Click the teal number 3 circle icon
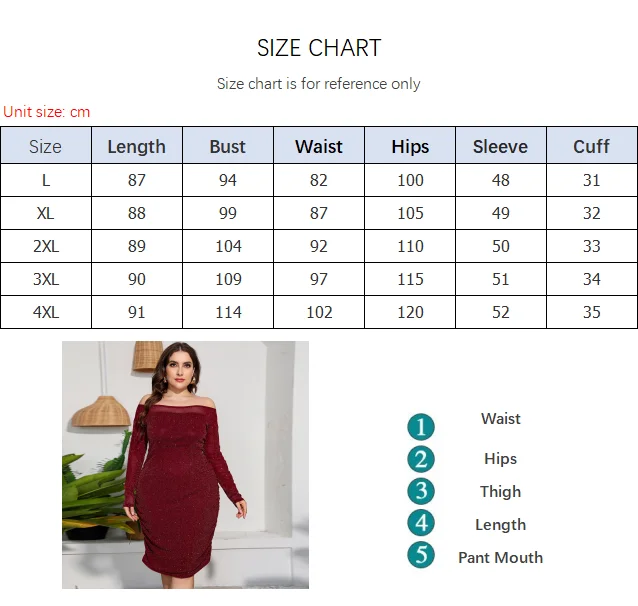 [x=421, y=491]
